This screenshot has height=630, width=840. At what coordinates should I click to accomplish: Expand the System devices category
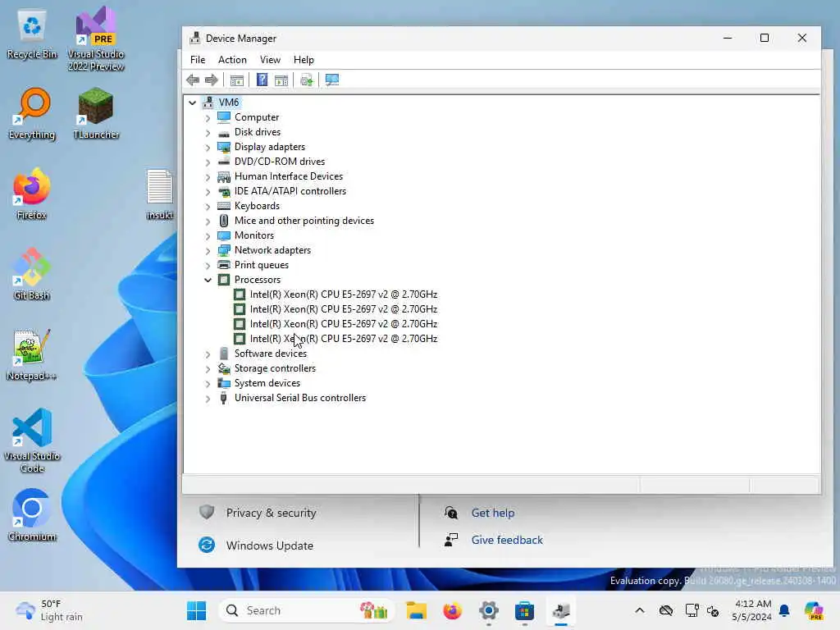[208, 383]
